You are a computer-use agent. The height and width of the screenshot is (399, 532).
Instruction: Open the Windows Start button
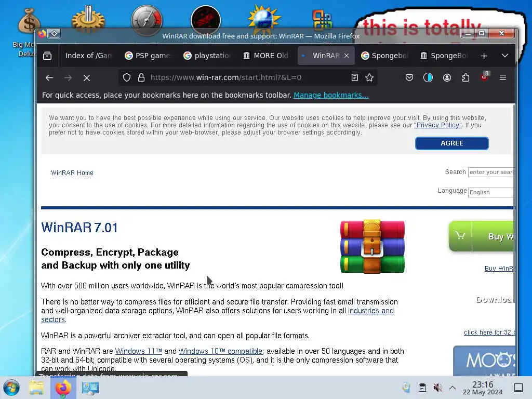pyautogui.click(x=11, y=388)
